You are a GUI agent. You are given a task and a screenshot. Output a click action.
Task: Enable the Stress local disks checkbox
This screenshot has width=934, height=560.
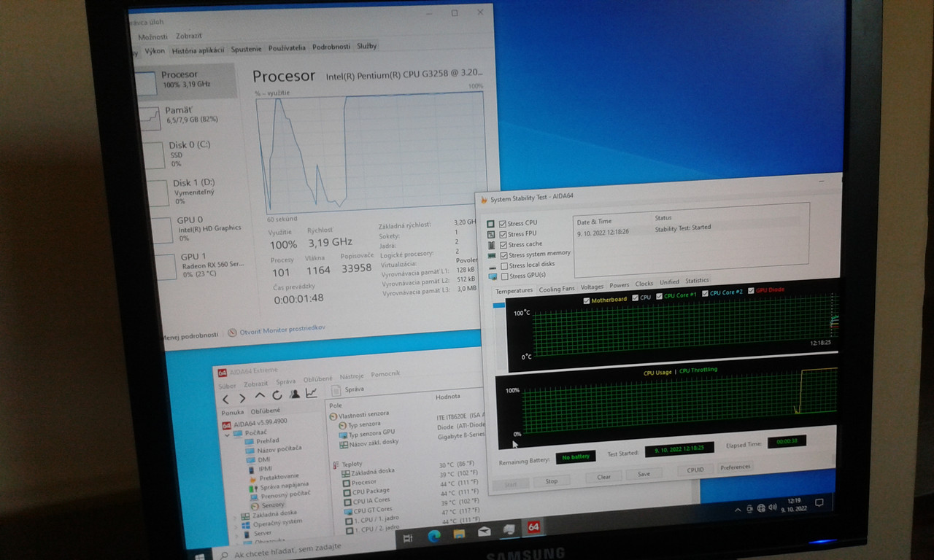point(503,266)
